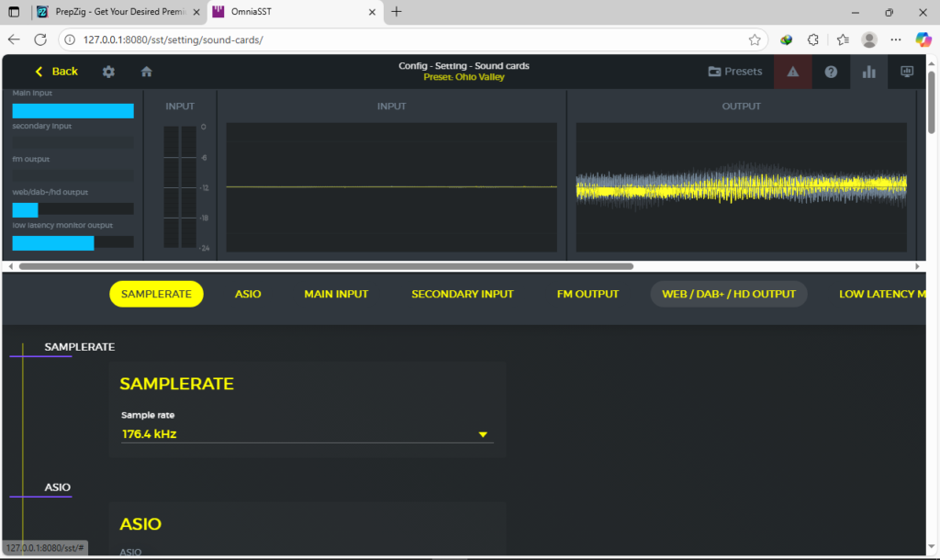Click the horizontal scrollbar under the meters

pyautogui.click(x=326, y=266)
